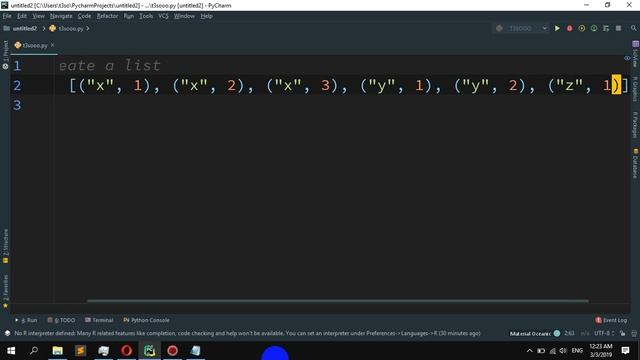
Task: Open File Explorer from the taskbar
Action: 58,351
